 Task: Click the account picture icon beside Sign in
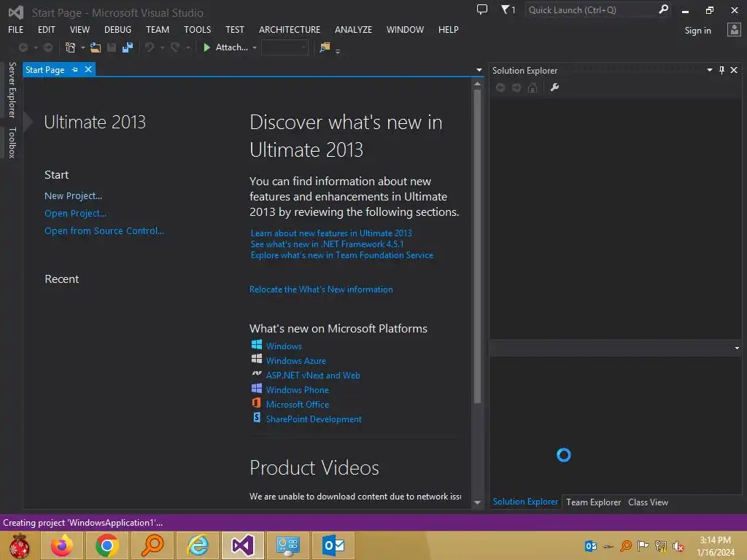[734, 30]
